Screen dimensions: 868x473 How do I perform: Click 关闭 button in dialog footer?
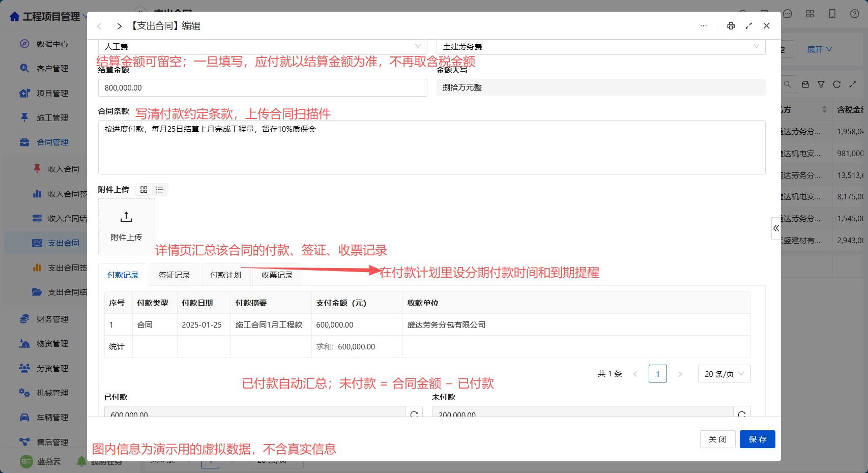click(717, 439)
